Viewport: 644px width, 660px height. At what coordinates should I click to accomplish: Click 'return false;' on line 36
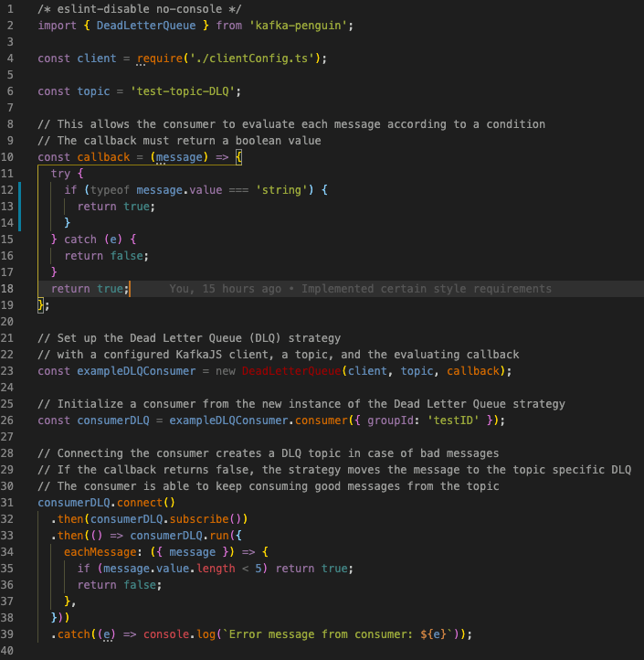coord(120,585)
